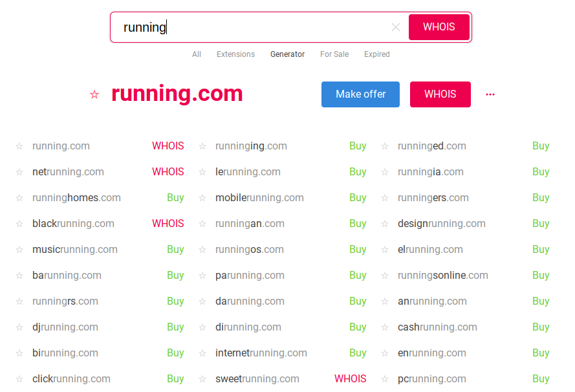Screen dimensions: 575x392
Task: Open the large running.com heading link
Action: coord(177,94)
